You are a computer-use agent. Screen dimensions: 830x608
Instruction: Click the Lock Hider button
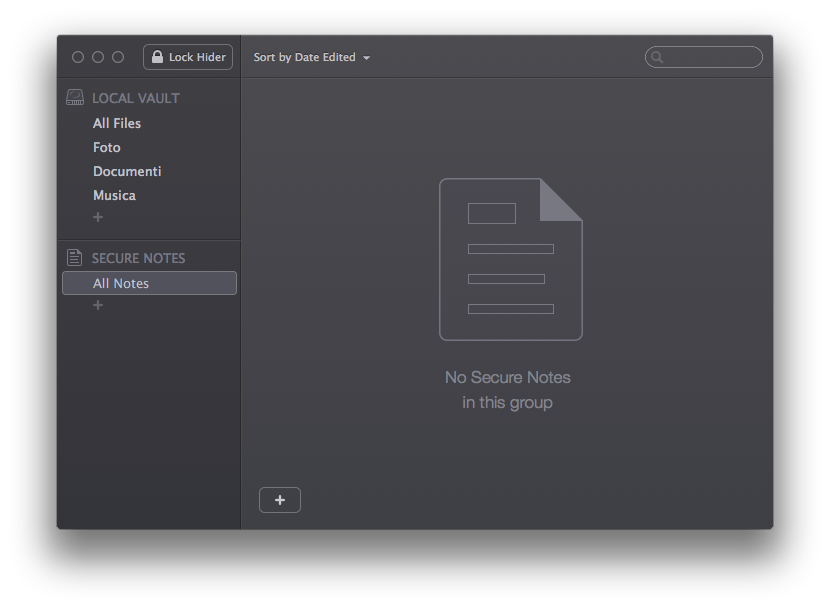pyautogui.click(x=188, y=57)
